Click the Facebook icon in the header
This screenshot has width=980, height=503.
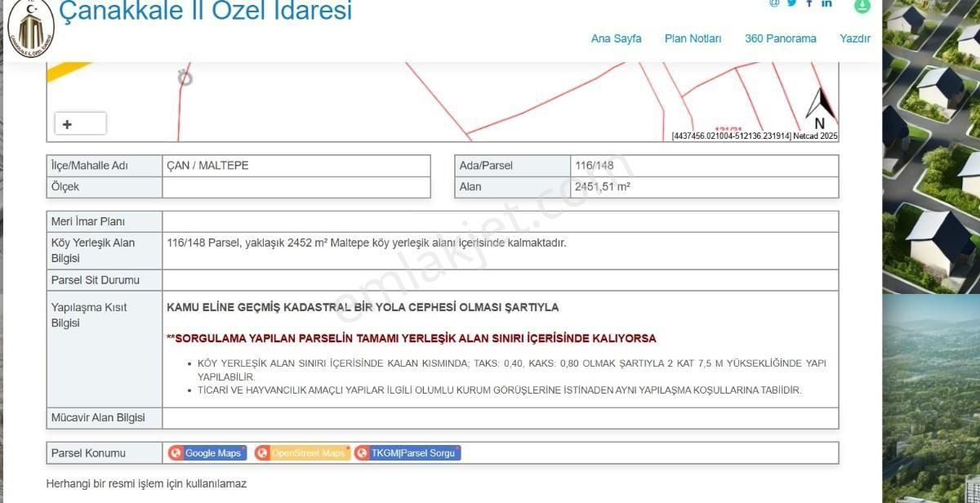[x=808, y=4]
